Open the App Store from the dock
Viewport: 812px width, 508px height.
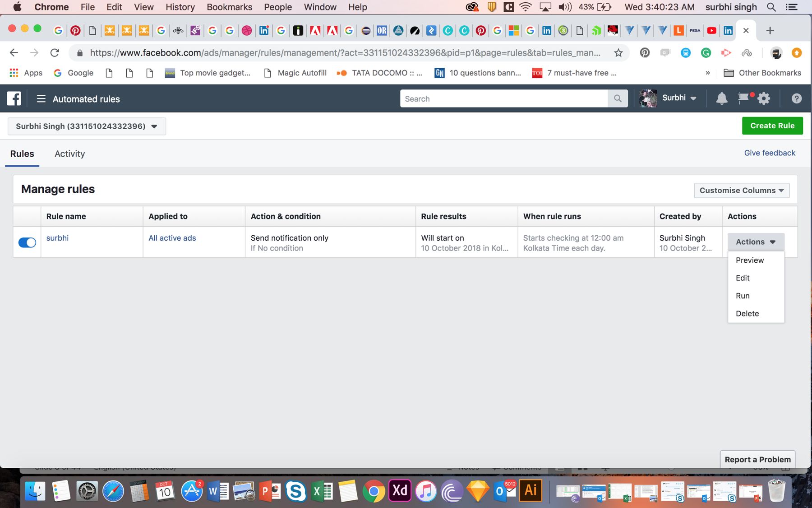tap(191, 491)
